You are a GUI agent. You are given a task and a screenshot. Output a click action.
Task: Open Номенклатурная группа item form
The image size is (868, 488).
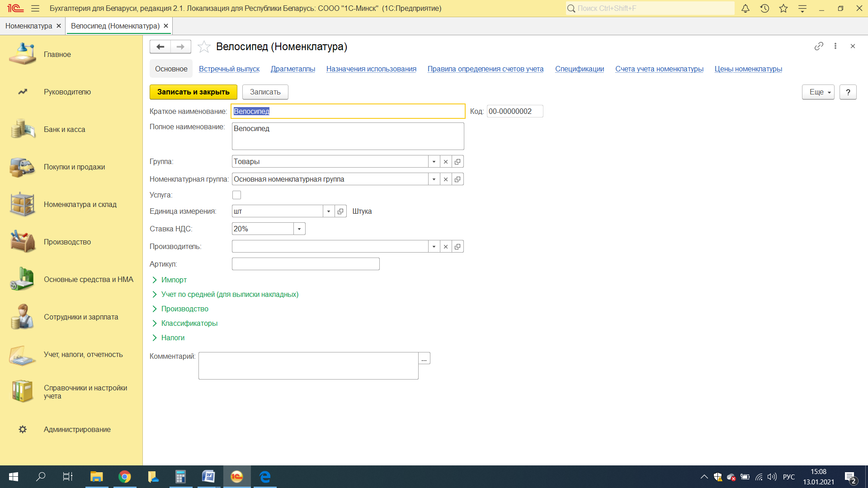458,179
